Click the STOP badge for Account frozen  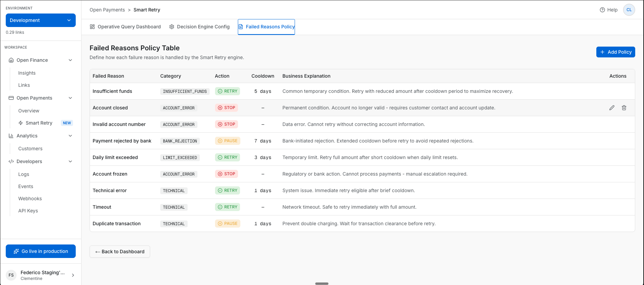point(226,174)
